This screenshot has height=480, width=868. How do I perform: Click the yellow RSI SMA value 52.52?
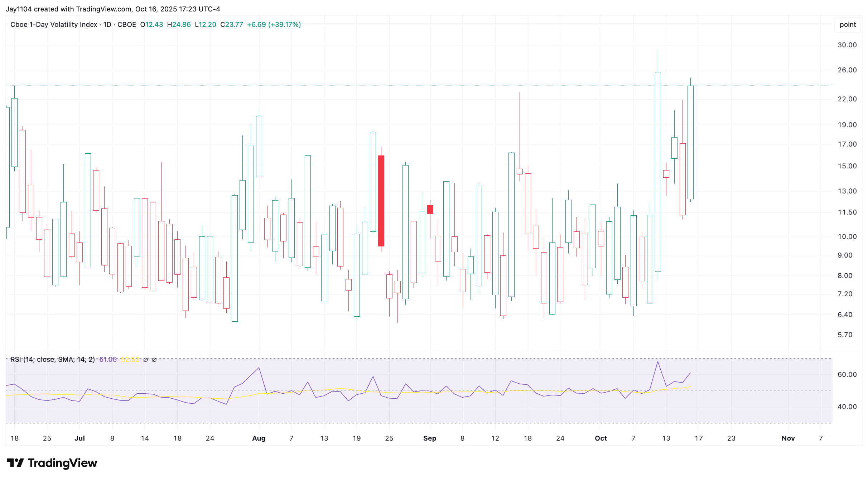point(130,359)
